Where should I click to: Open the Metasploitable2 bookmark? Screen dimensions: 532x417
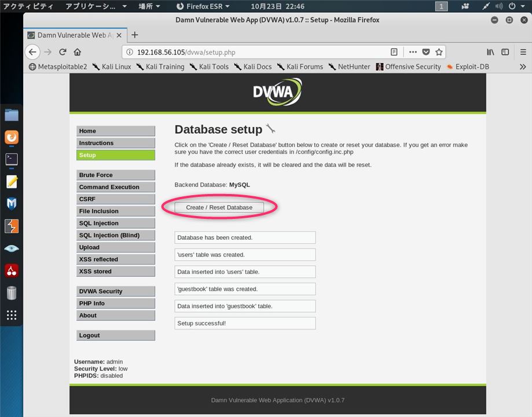click(x=58, y=67)
